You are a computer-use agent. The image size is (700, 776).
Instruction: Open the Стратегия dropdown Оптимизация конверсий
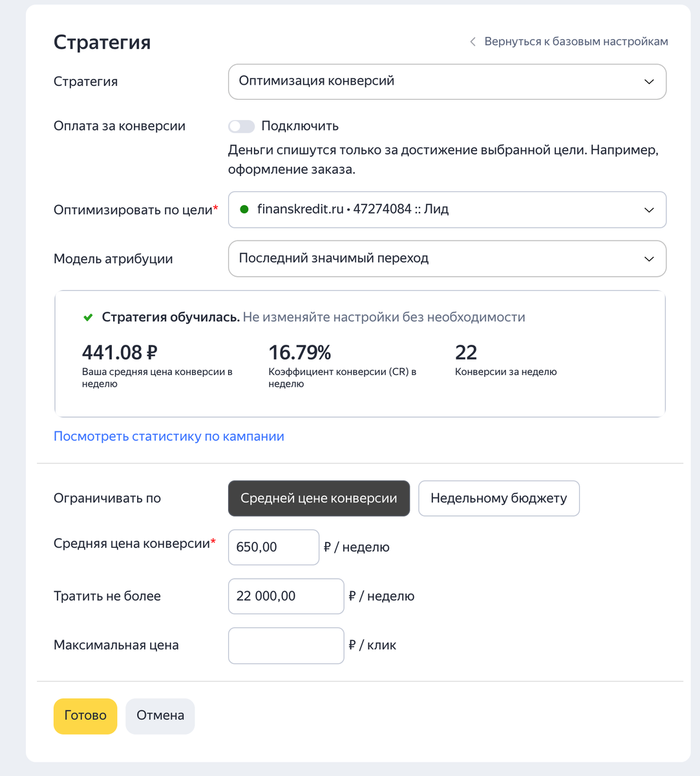[x=447, y=81]
